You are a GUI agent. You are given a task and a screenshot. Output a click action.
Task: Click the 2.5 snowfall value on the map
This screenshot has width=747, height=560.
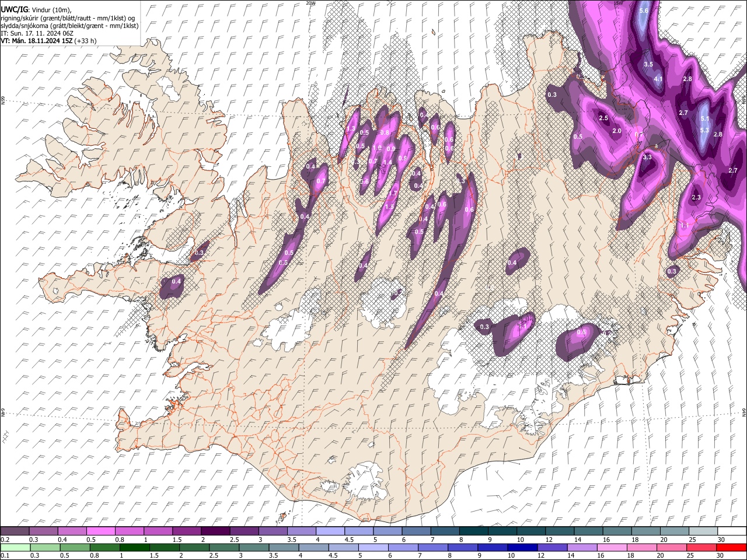point(604,118)
